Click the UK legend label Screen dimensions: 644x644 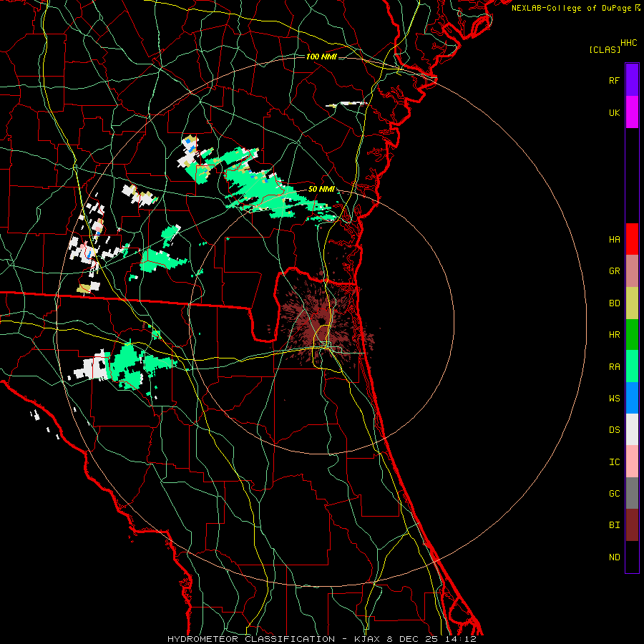[x=614, y=112]
